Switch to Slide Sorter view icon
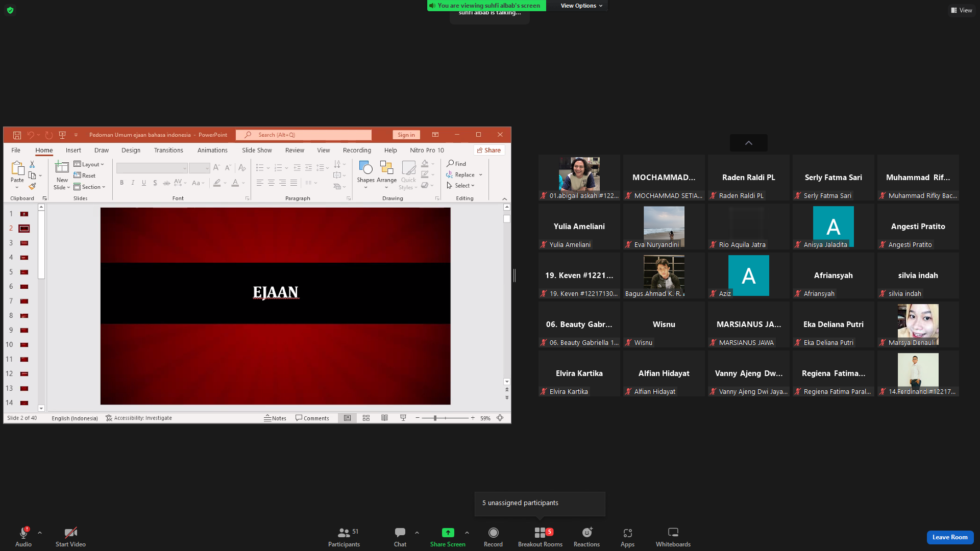This screenshot has height=551, width=980. [366, 418]
